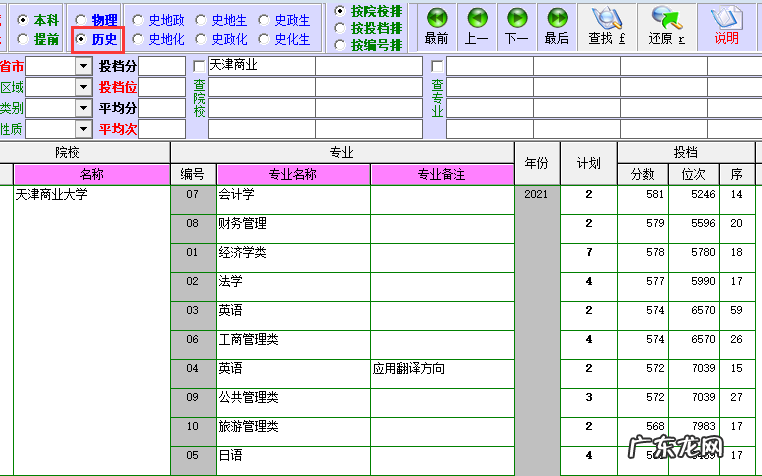This screenshot has width=762, height=476.
Task: Open the 区域 dropdown
Action: (84, 87)
